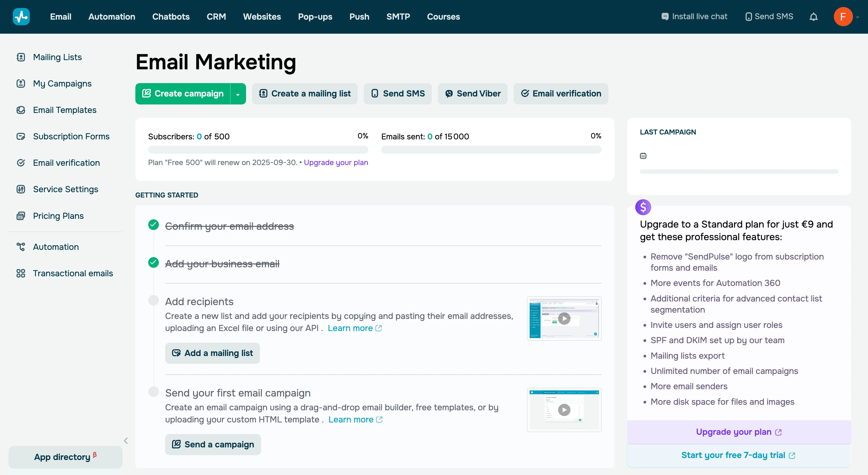Click the Last Campaign progress bar
The image size is (868, 475).
pos(739,172)
